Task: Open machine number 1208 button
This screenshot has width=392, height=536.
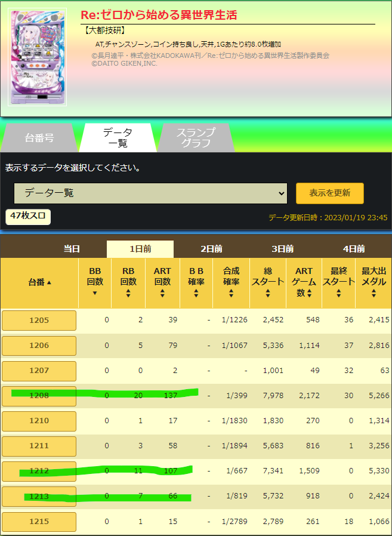Action: point(39,396)
